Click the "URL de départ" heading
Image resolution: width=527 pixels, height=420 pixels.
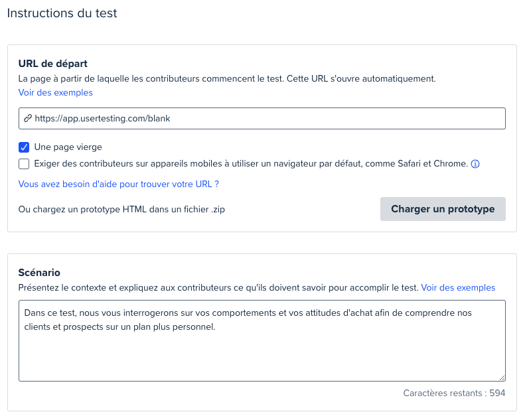[53, 64]
